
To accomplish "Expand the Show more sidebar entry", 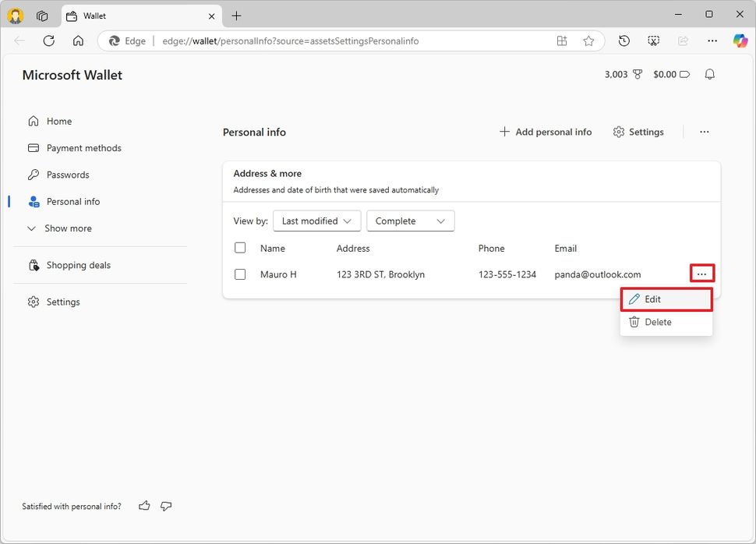I will click(x=58, y=228).
